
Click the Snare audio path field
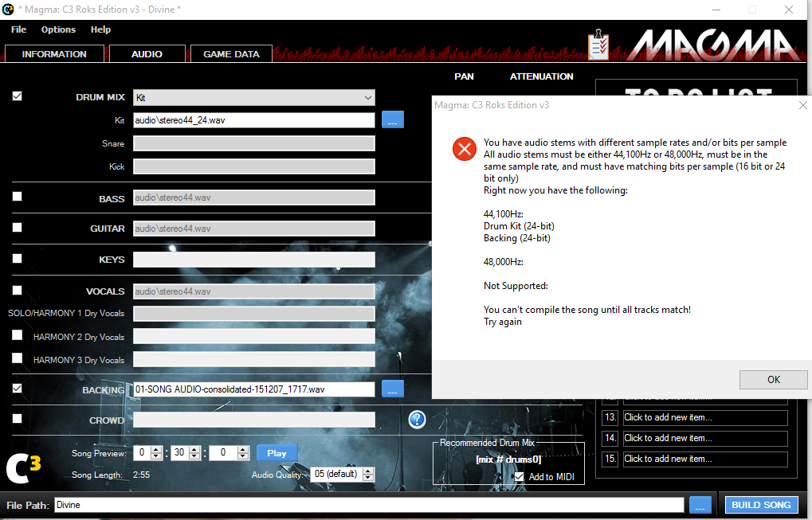tap(253, 143)
